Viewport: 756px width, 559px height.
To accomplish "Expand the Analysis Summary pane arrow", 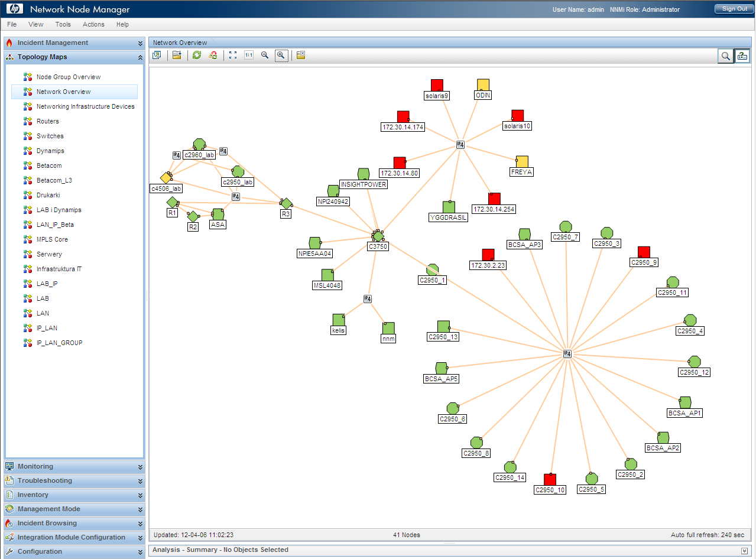I will (744, 550).
